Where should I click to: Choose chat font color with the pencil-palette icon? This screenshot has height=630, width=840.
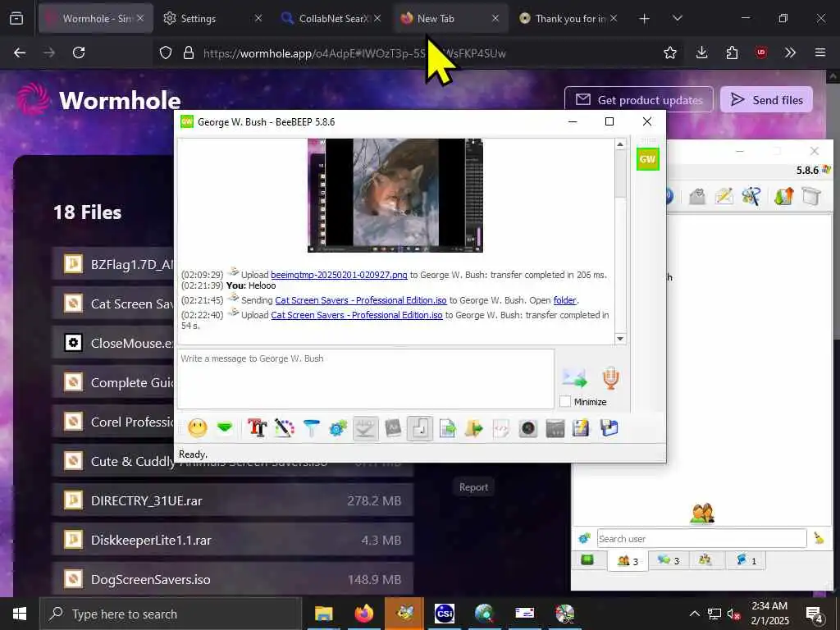[285, 428]
